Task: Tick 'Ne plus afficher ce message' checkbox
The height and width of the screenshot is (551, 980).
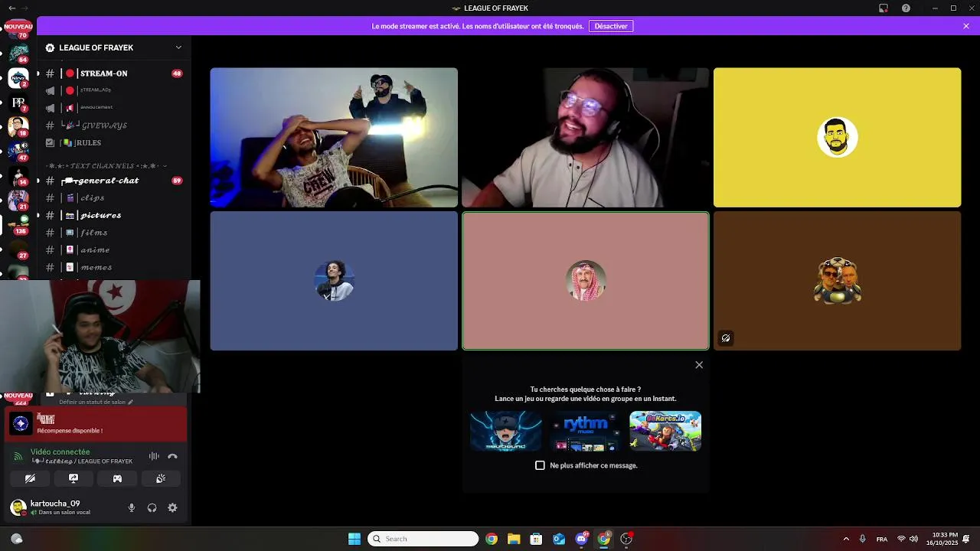Action: pos(540,465)
